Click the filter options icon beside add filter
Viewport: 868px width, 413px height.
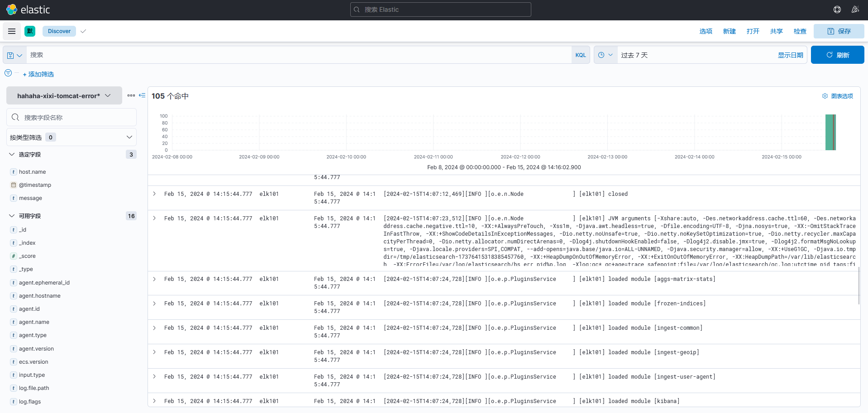click(8, 73)
